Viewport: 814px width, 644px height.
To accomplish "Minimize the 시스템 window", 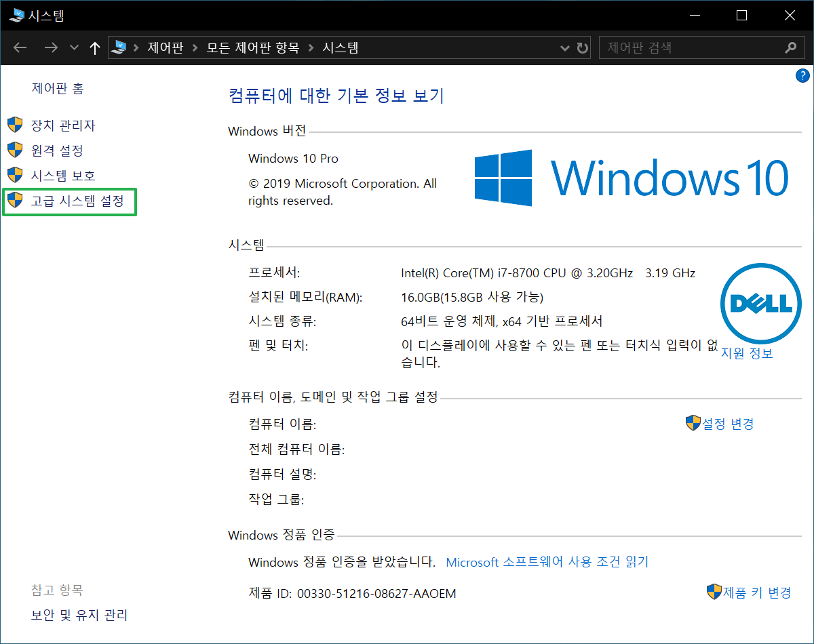I will pyautogui.click(x=694, y=15).
